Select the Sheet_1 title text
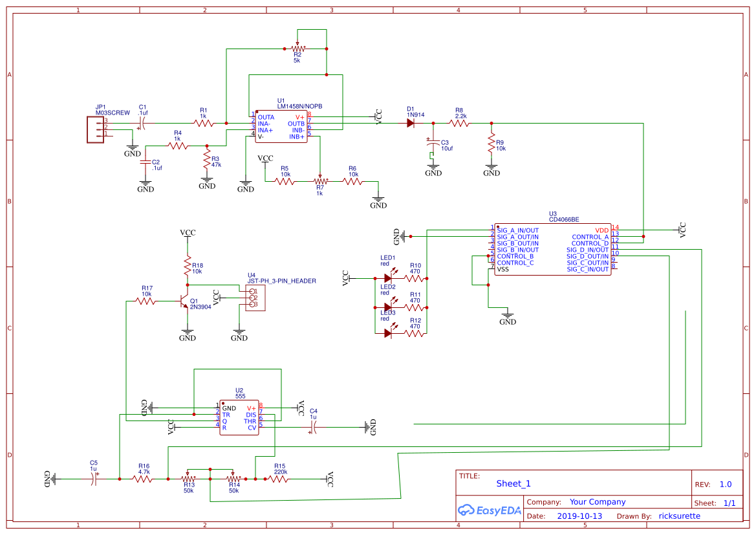This screenshot has width=756, height=535. click(x=513, y=484)
